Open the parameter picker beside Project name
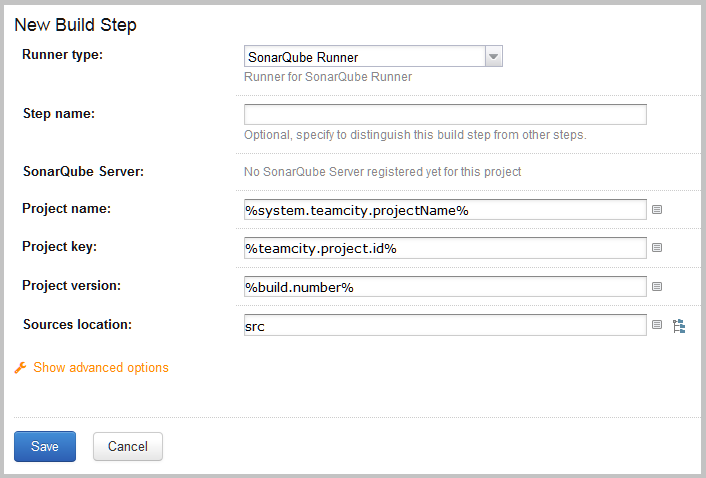This screenshot has height=478, width=706. point(657,209)
